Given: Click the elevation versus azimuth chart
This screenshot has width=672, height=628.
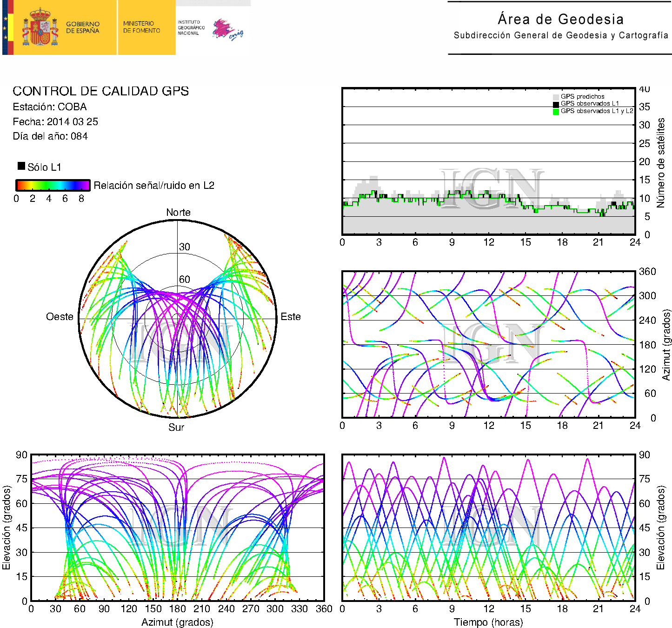Looking at the screenshot, I should point(177,528).
